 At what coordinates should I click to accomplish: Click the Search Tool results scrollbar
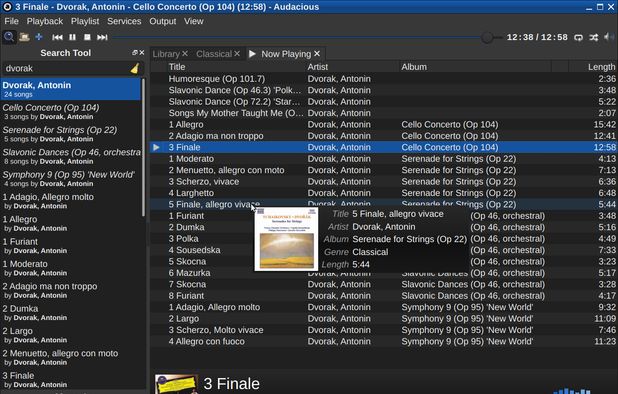(x=143, y=147)
